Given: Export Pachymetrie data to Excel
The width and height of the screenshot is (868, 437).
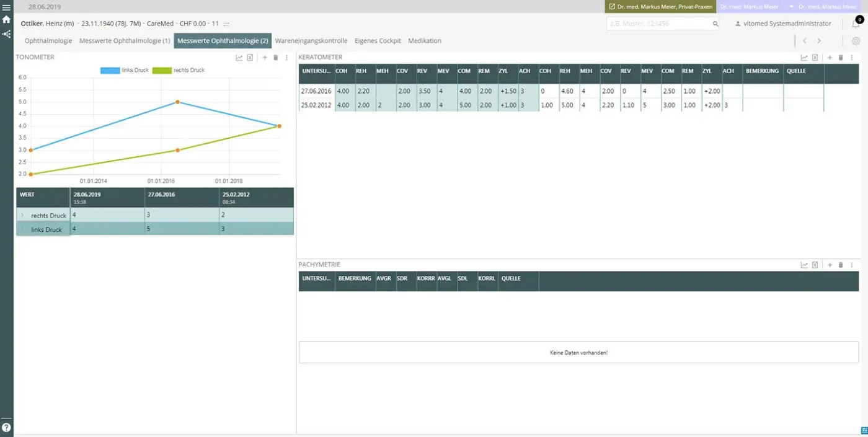Looking at the screenshot, I should pyautogui.click(x=815, y=265).
